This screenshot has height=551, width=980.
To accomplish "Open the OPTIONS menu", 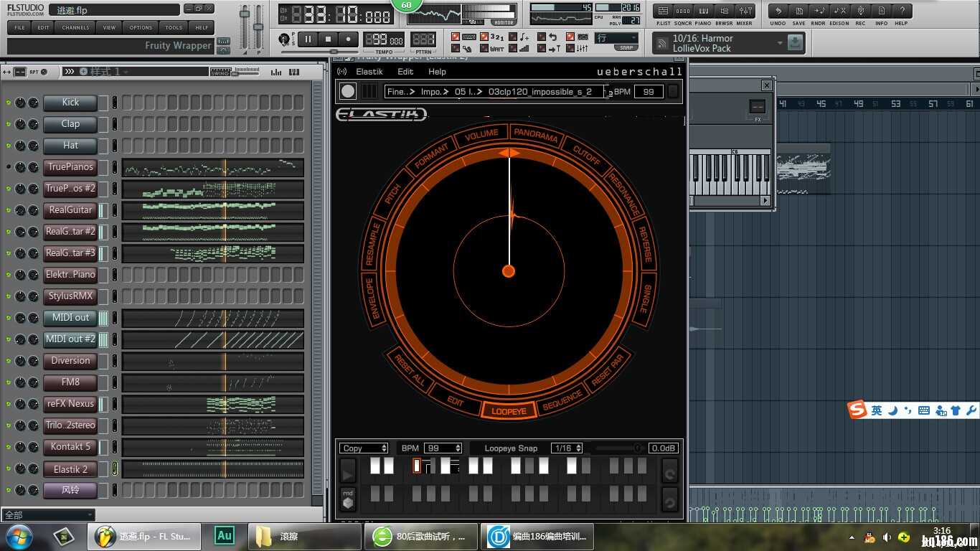I will [x=141, y=27].
